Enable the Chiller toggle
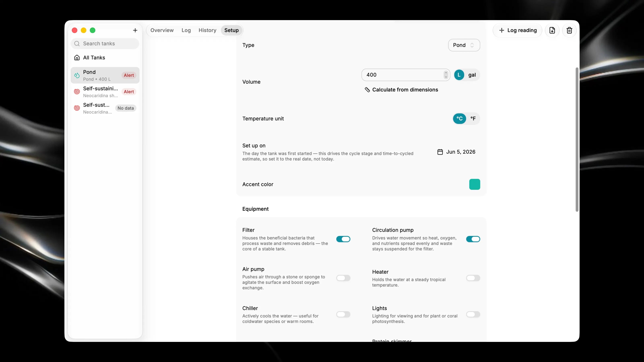This screenshot has width=644, height=362. (x=343, y=314)
